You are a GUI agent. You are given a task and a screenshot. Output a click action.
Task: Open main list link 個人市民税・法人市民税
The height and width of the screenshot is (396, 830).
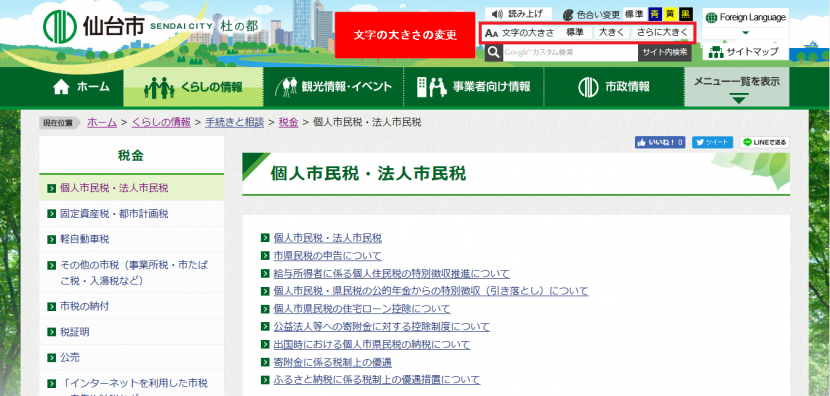(x=328, y=238)
